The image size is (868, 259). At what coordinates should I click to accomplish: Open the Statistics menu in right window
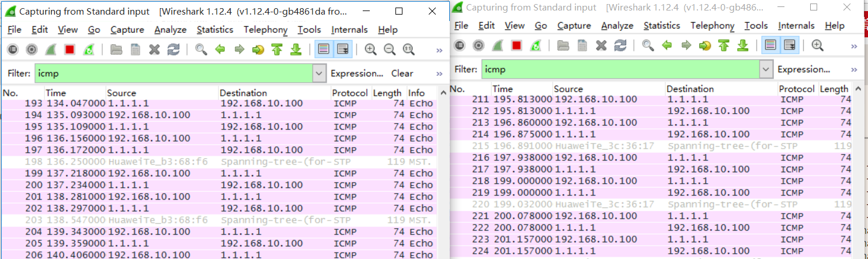(x=662, y=26)
